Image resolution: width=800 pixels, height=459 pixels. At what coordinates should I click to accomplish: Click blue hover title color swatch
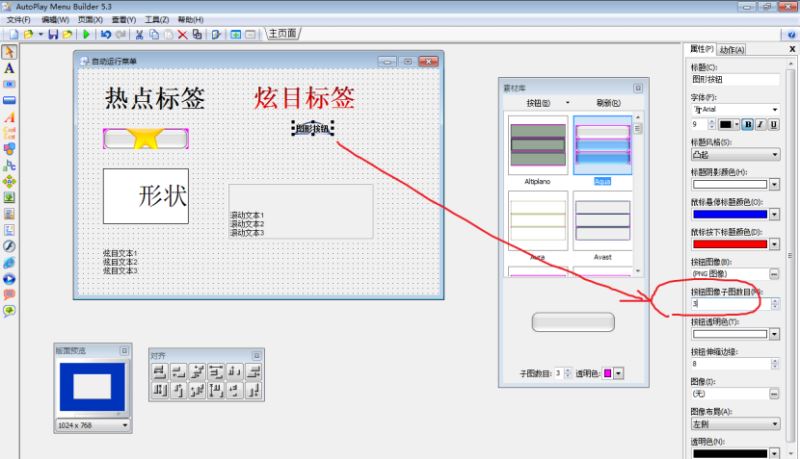click(x=730, y=214)
